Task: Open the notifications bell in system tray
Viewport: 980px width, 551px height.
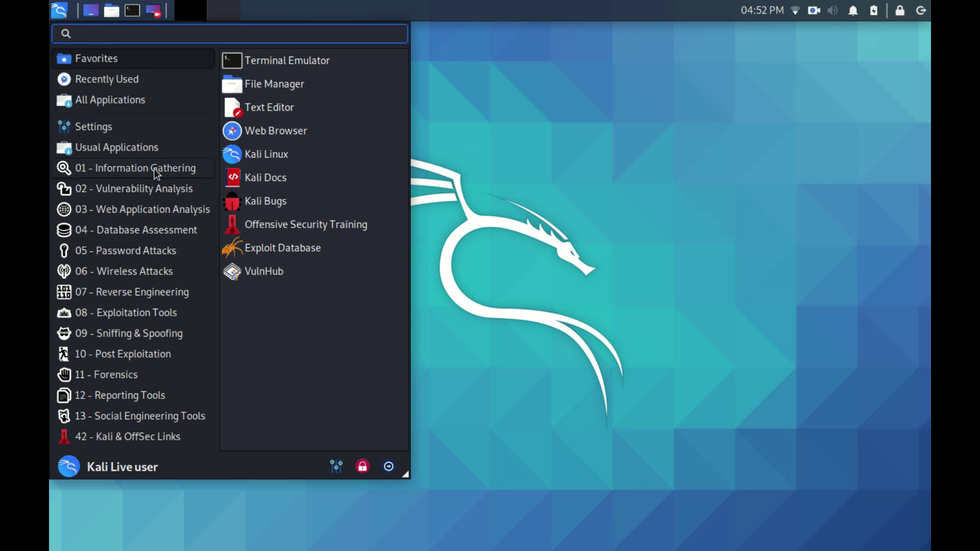Action: tap(853, 10)
